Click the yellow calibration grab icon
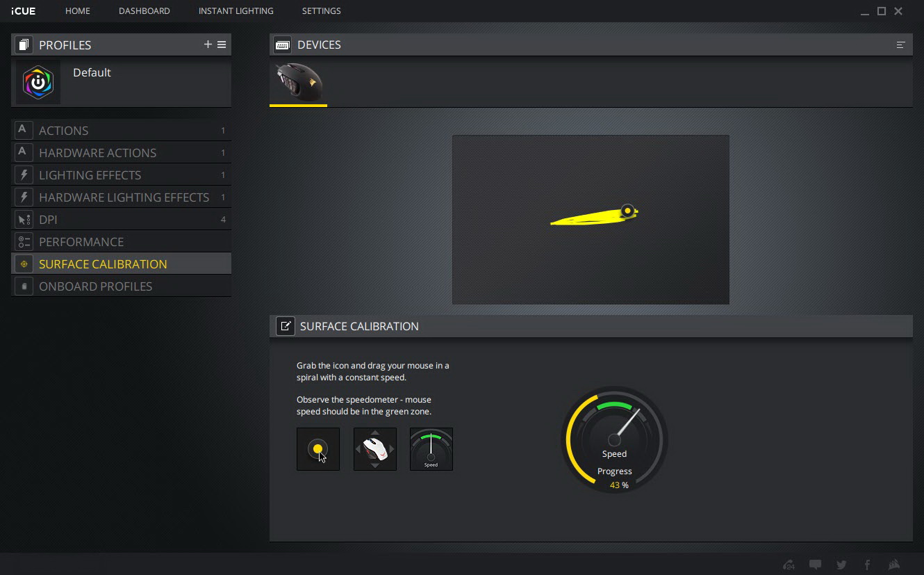The image size is (924, 575). point(318,449)
